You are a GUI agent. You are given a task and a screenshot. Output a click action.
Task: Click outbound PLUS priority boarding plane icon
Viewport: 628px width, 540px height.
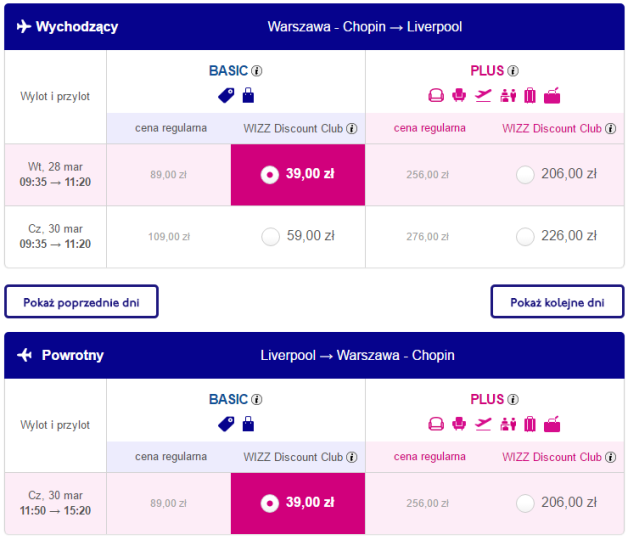(483, 95)
